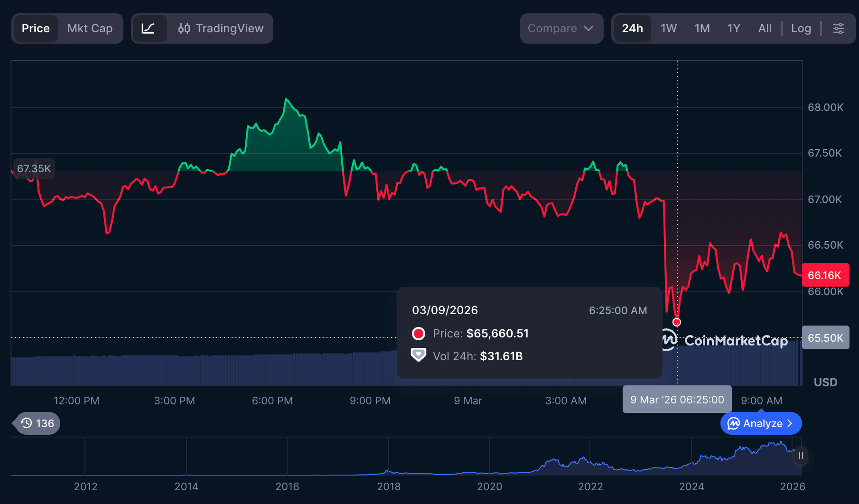Viewport: 859px width, 504px height.
Task: Open chart settings sliders icon
Action: point(839,28)
